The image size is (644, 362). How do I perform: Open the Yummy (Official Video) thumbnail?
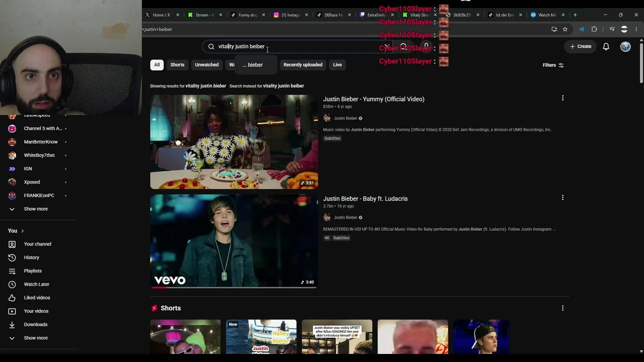pyautogui.click(x=234, y=142)
